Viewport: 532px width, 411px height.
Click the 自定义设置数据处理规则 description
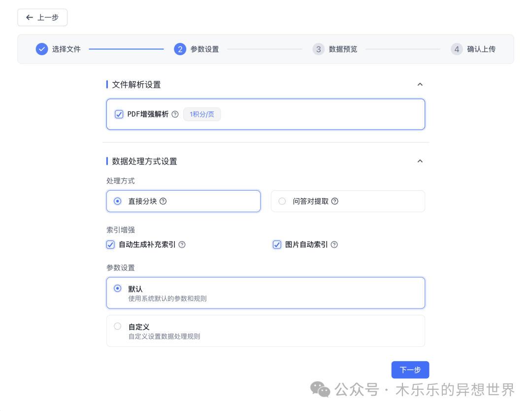tap(164, 336)
